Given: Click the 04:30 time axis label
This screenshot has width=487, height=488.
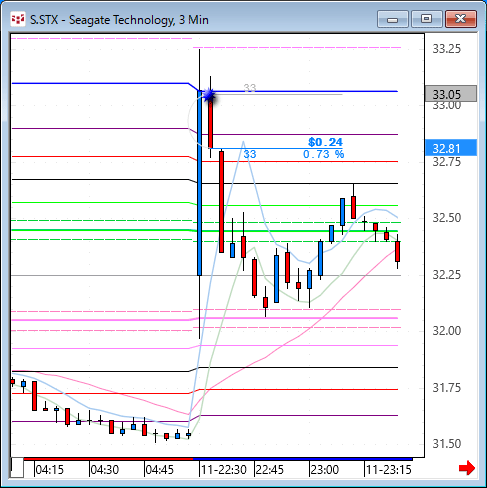Looking at the screenshot, I should [105, 470].
